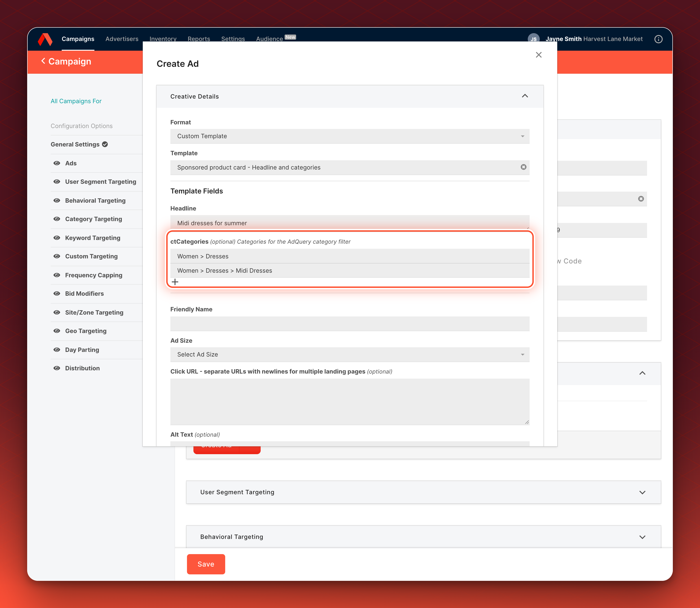Expand the Behavioral Targeting panel chevron
The width and height of the screenshot is (700, 608).
click(x=642, y=537)
